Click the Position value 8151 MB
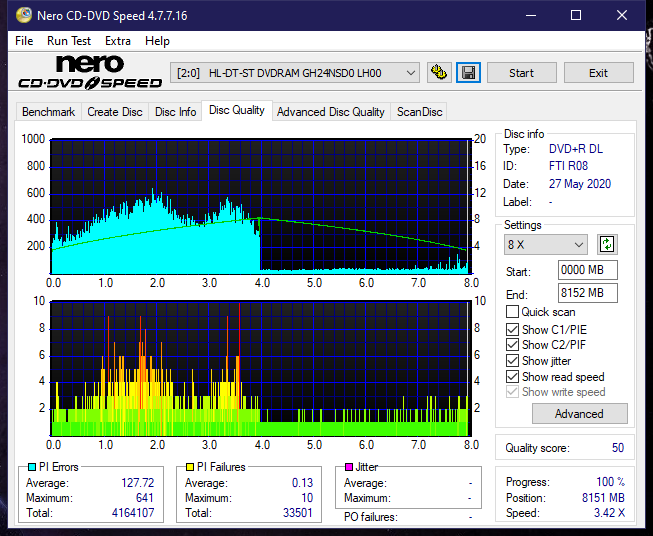Image resolution: width=653 pixels, height=536 pixels. tap(603, 498)
